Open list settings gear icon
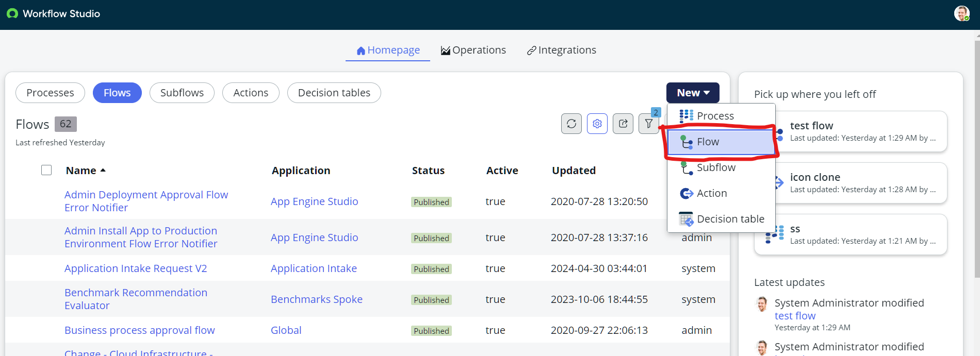Viewport: 980px width, 356px height. [x=597, y=124]
